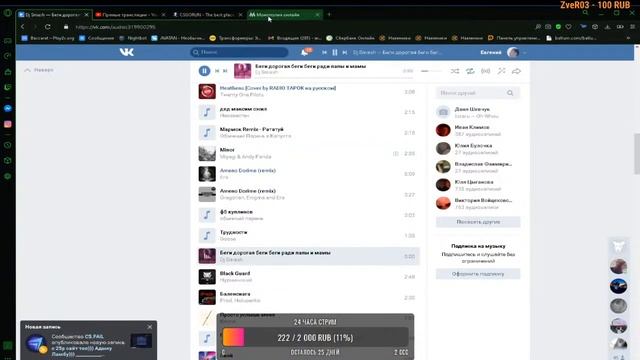Open the Nightbot bookmark

click(133, 38)
